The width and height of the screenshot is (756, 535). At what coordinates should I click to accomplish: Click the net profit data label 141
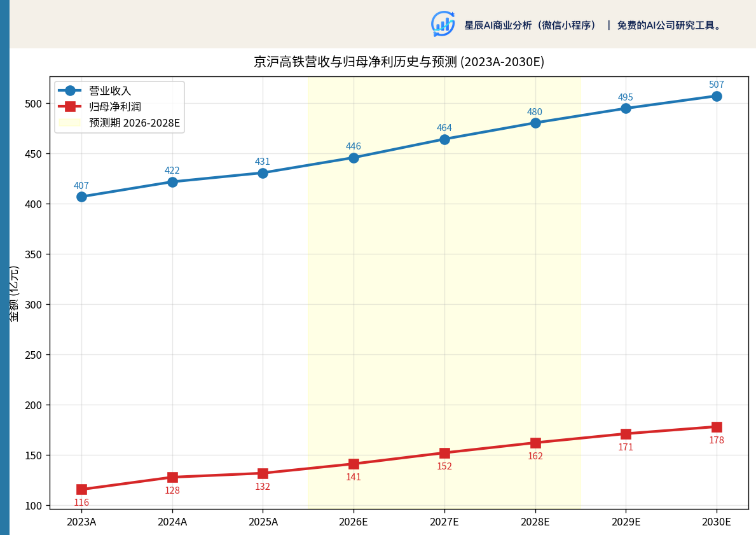(x=354, y=476)
